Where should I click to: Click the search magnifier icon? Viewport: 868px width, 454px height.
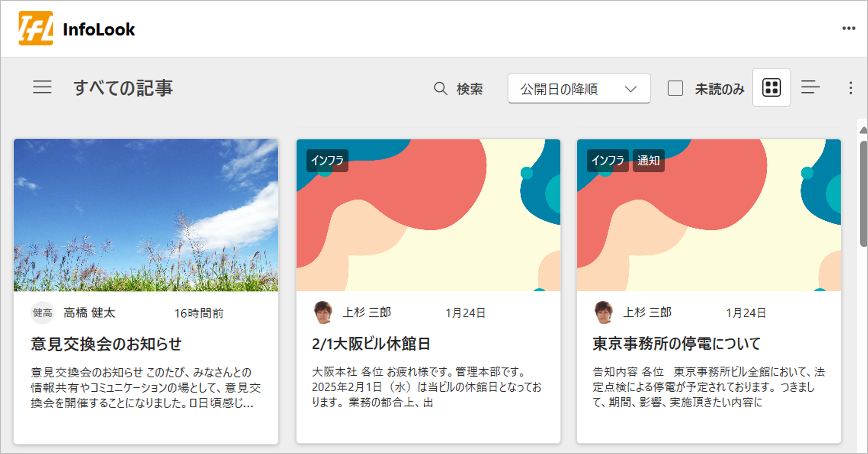tap(440, 89)
